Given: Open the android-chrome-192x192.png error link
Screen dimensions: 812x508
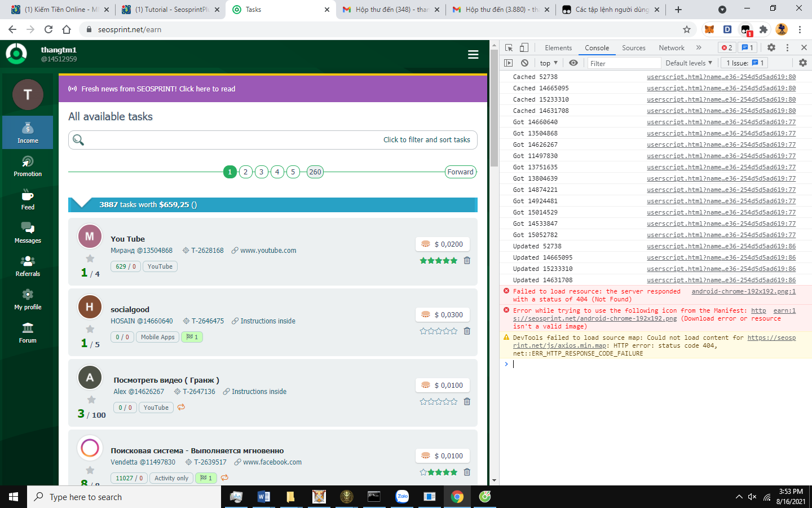Looking at the screenshot, I should pos(743,291).
